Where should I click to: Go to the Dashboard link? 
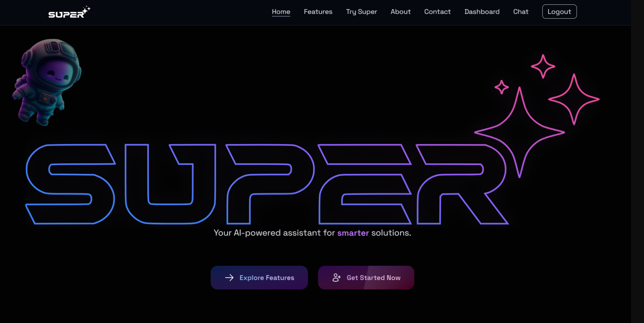pos(482,12)
